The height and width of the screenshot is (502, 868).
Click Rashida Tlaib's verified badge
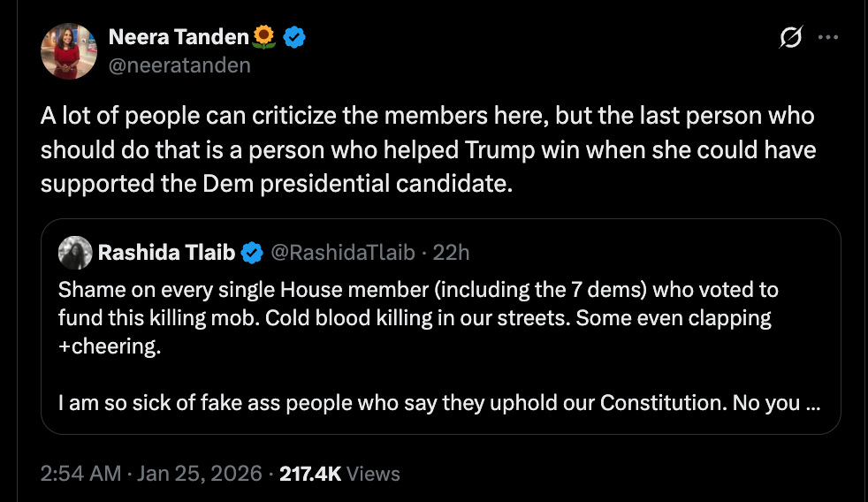point(252,253)
